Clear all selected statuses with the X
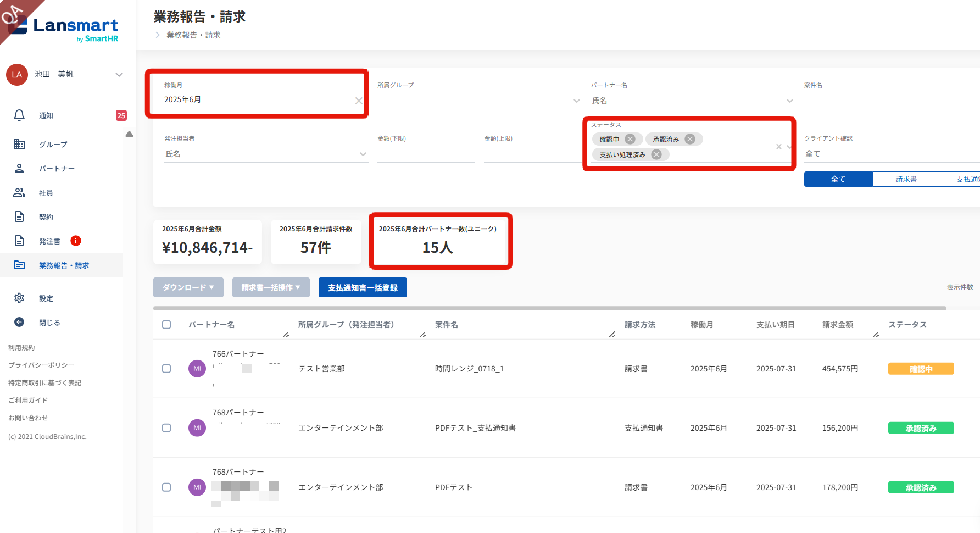 click(x=779, y=147)
